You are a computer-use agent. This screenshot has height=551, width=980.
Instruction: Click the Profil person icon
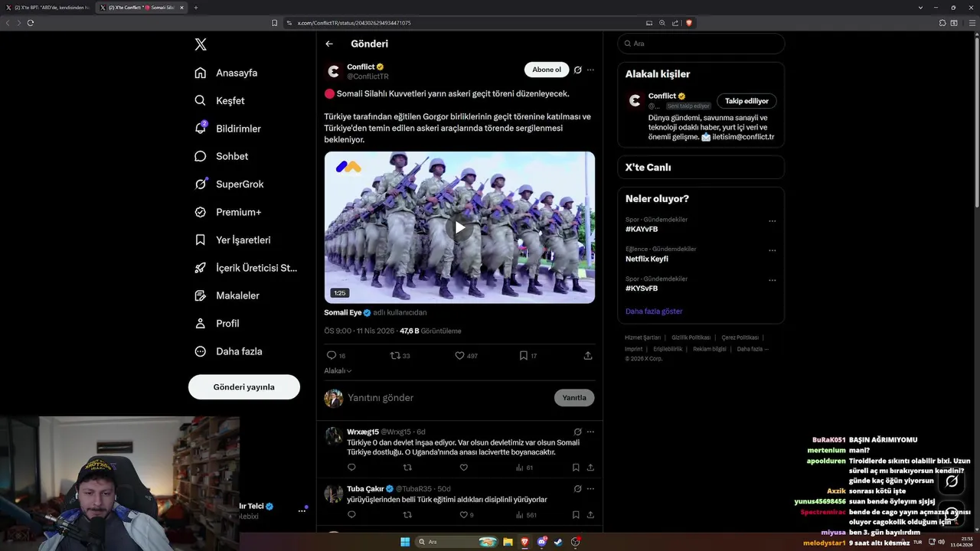(x=201, y=323)
